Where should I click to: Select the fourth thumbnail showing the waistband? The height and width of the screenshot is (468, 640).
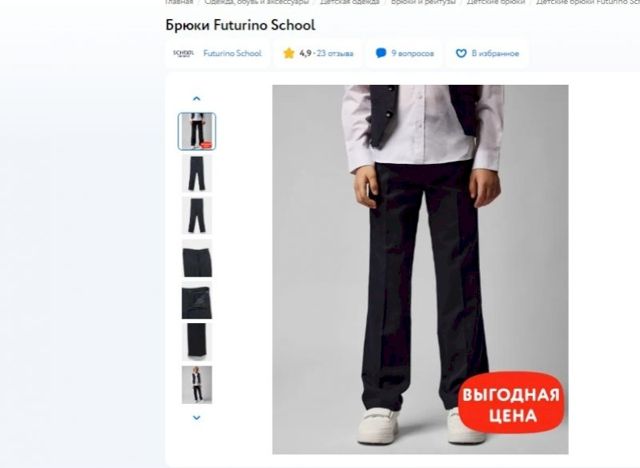tap(197, 258)
